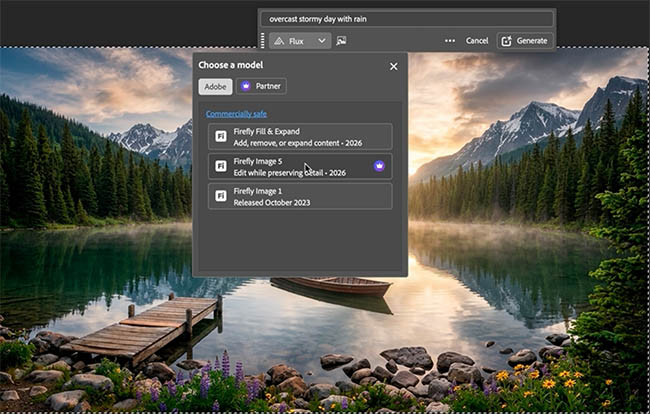Click the sparkle icon on the Generate button

[506, 41]
